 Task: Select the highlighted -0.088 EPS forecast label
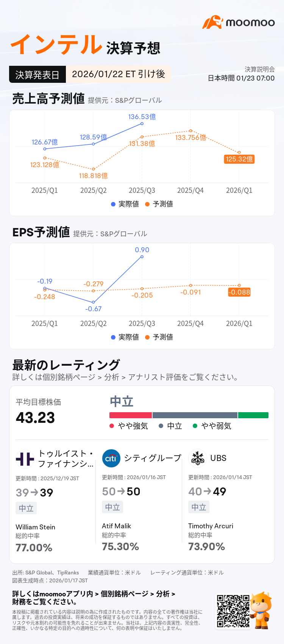tap(239, 292)
